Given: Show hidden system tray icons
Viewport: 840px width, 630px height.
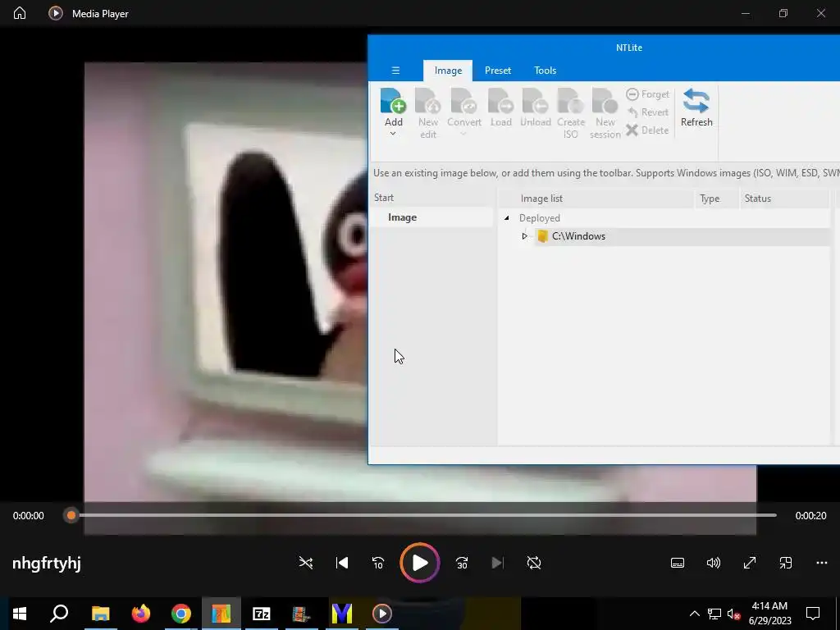Looking at the screenshot, I should pos(694,614).
